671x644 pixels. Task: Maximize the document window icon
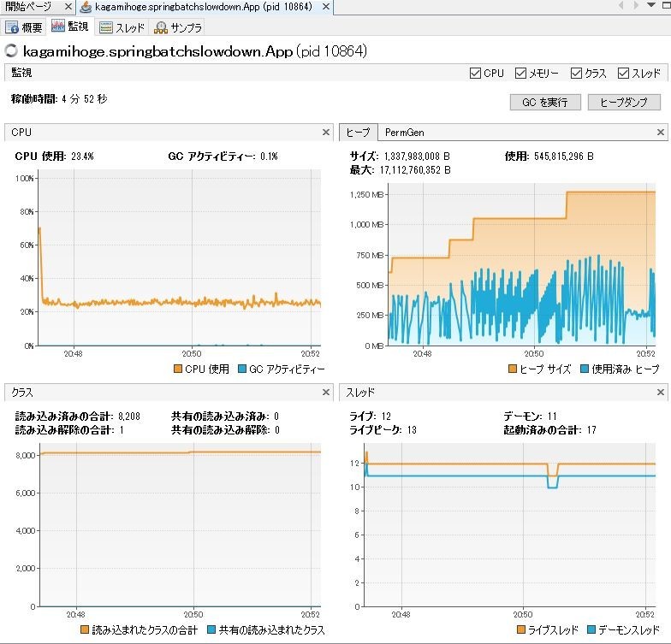(666, 5)
